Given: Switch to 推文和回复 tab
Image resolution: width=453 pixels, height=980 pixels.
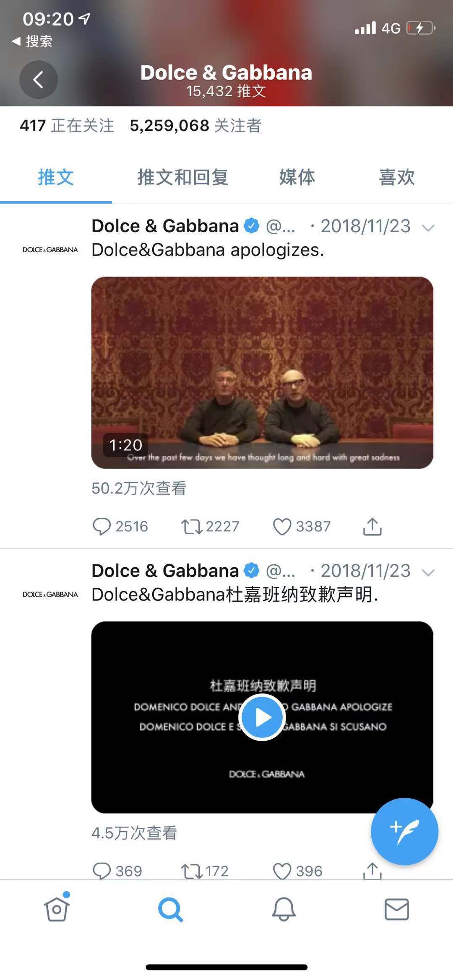Looking at the screenshot, I should 183,177.
